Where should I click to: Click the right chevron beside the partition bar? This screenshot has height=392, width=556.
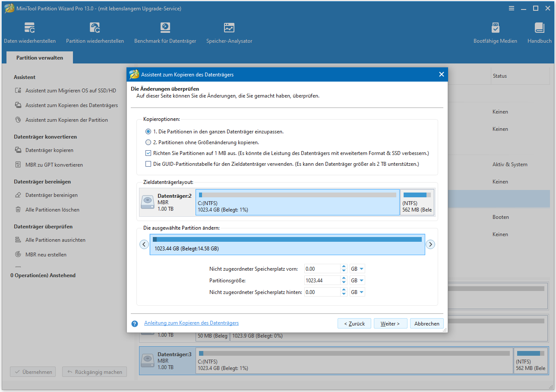(430, 244)
